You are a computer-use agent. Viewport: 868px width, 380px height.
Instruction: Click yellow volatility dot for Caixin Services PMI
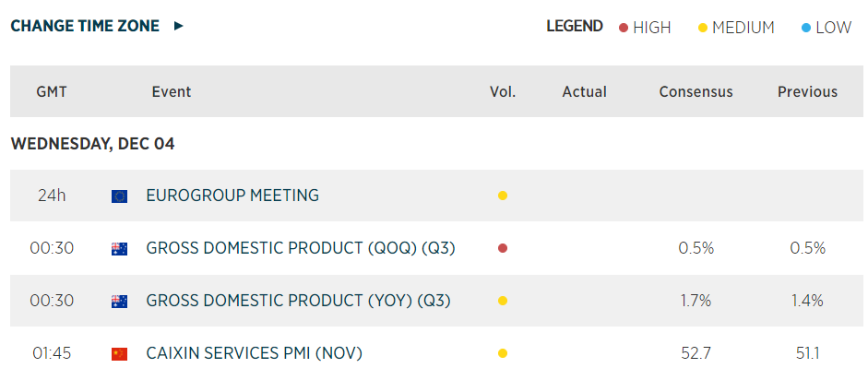click(503, 353)
